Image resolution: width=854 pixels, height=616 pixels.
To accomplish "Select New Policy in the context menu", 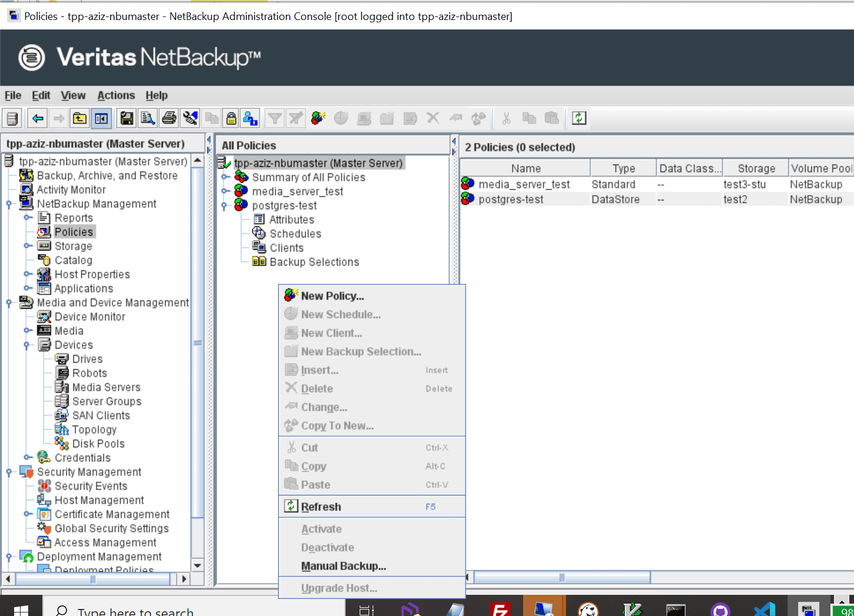I will click(x=332, y=296).
